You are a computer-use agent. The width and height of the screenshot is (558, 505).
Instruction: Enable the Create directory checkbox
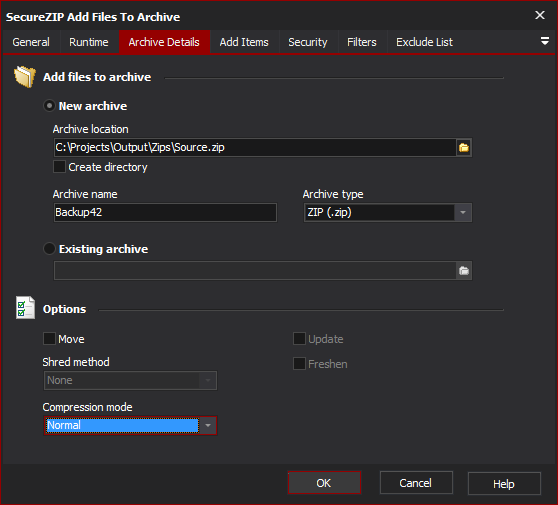coord(59,167)
